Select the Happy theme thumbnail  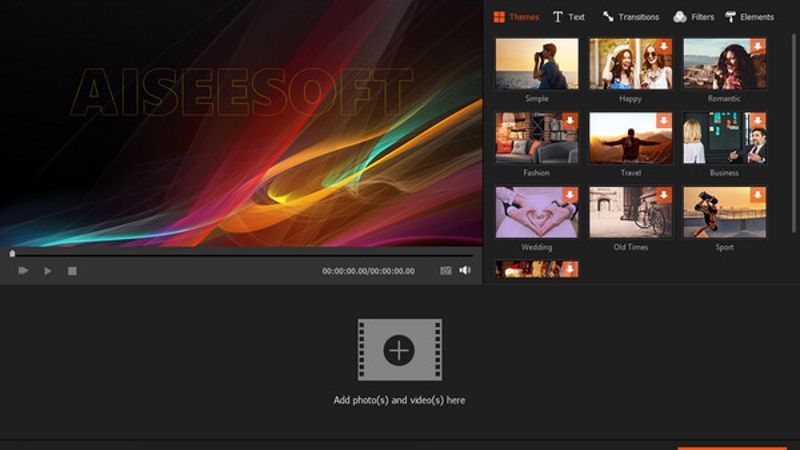[631, 64]
